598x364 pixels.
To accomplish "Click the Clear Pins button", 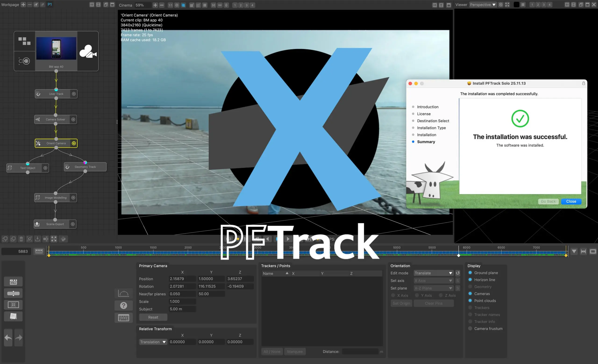I will pyautogui.click(x=434, y=303).
